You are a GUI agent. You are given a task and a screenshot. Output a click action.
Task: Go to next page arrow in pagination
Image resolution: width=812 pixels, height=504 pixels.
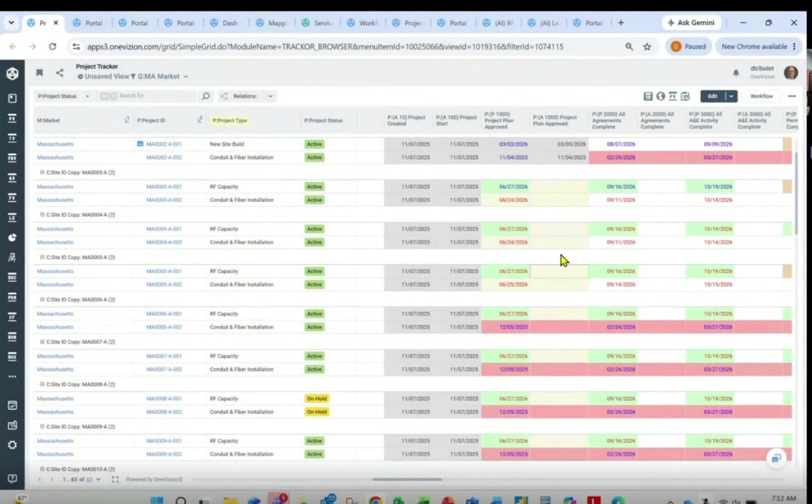click(x=52, y=480)
